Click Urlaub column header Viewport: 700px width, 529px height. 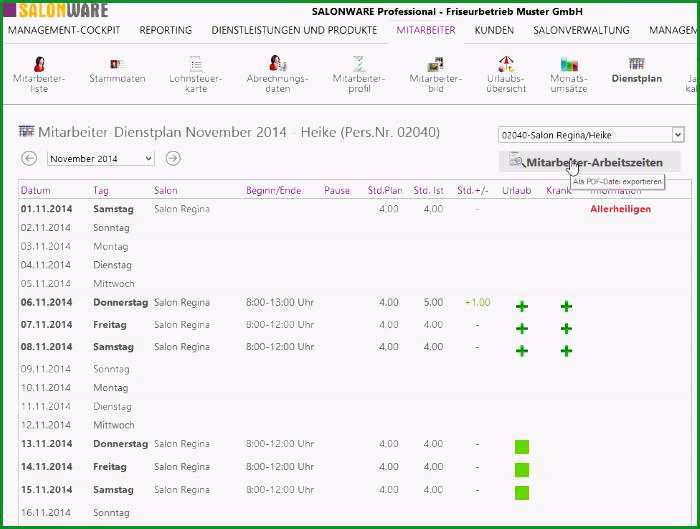pos(517,191)
